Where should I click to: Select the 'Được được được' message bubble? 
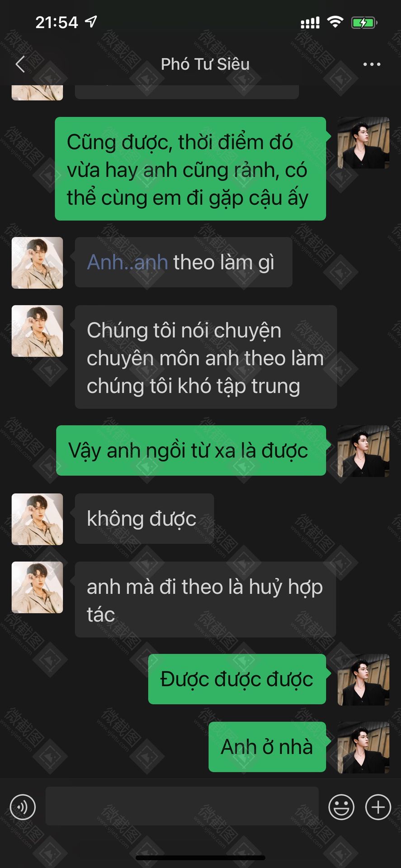click(237, 679)
